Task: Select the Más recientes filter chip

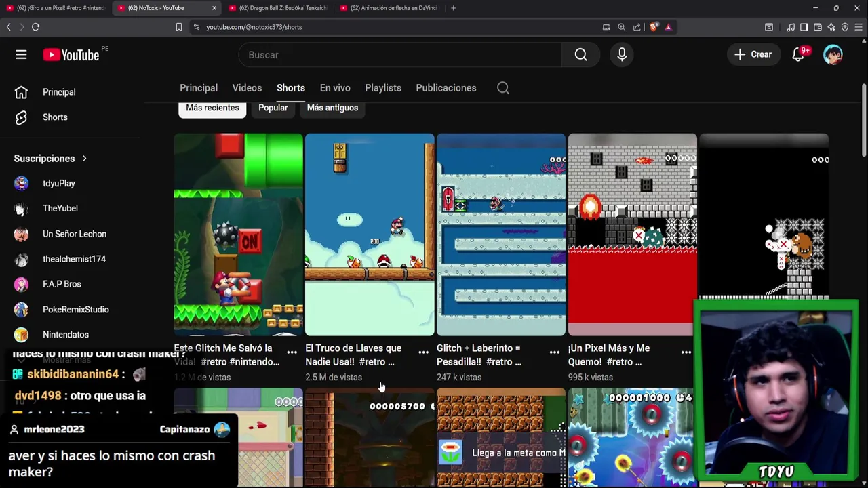Action: [x=212, y=108]
